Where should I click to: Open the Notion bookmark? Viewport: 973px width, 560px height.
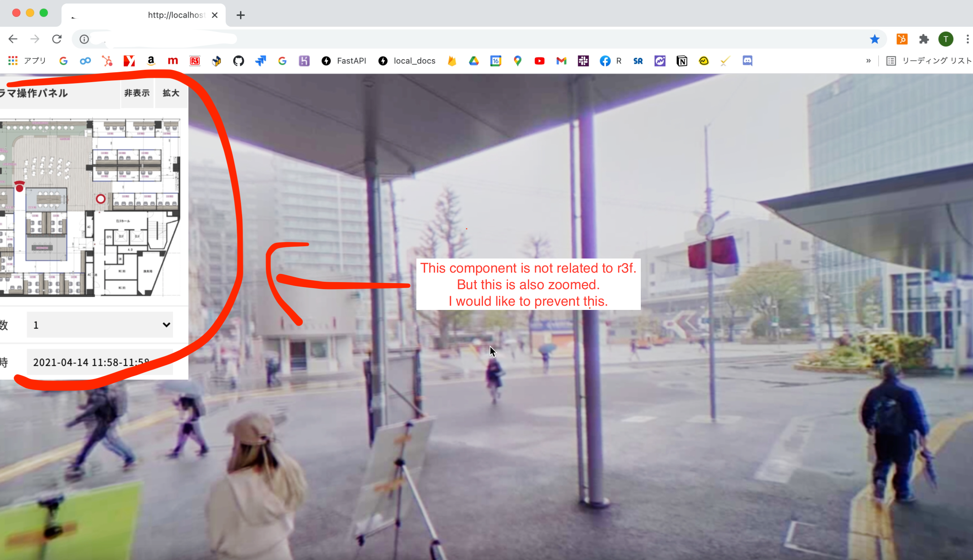682,61
